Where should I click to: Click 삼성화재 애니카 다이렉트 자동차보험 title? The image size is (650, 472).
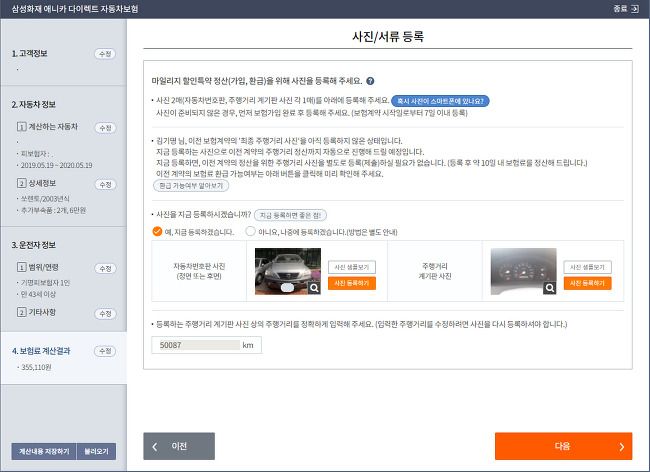[x=75, y=9]
